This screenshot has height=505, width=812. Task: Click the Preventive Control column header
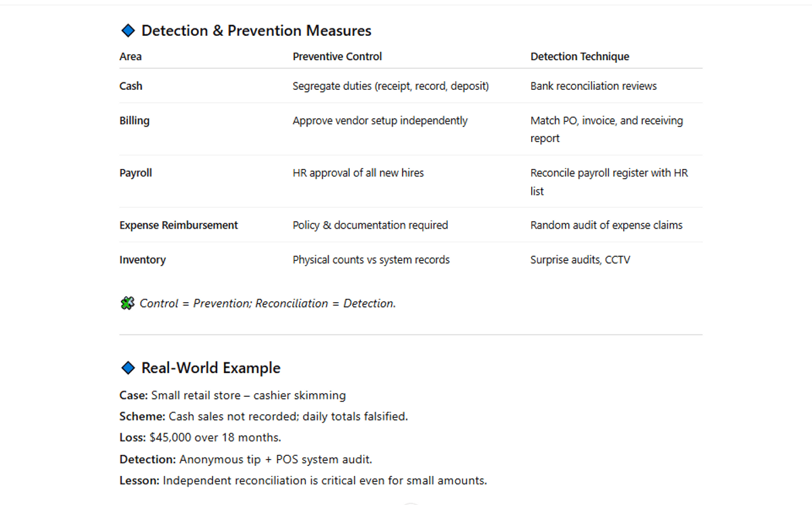337,57
